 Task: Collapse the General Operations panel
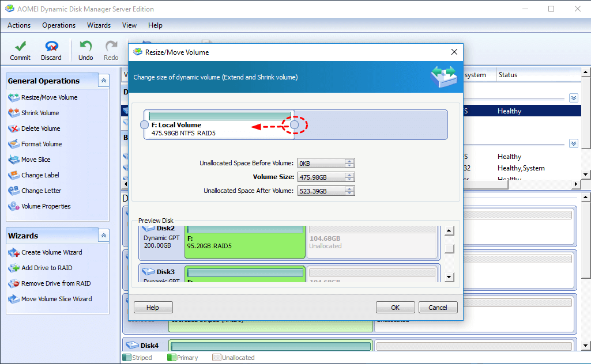[x=104, y=81]
